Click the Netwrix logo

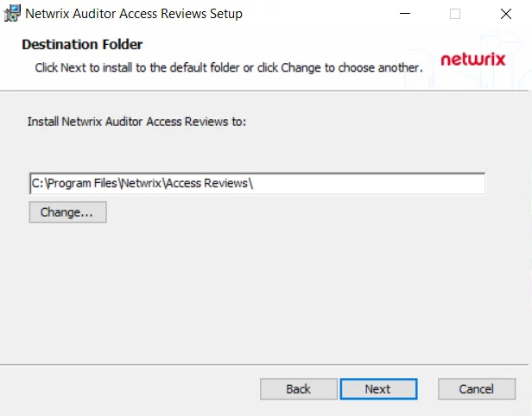[473, 60]
